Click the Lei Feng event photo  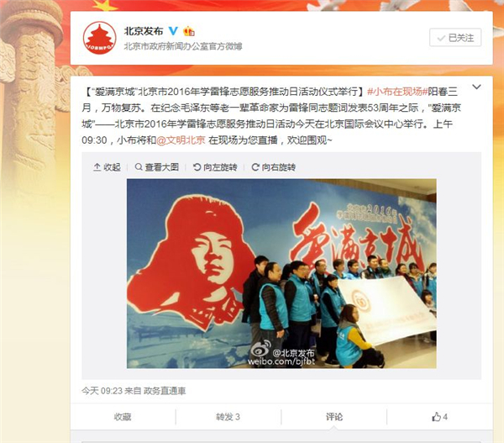coord(281,273)
